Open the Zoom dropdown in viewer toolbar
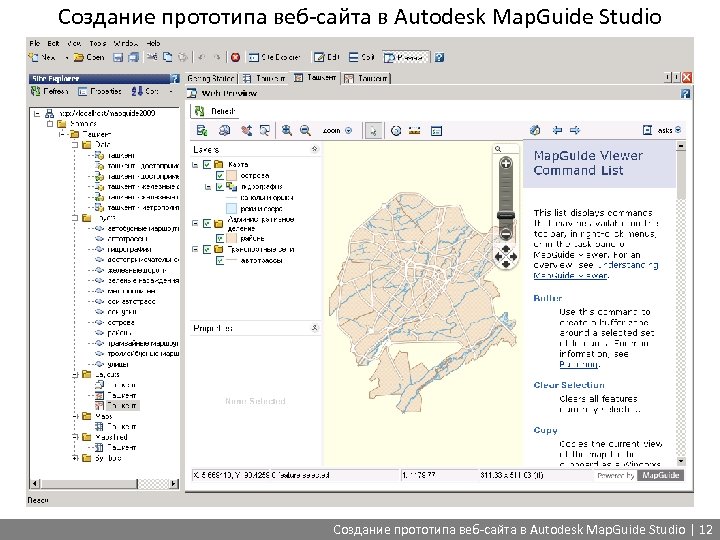Viewport: 720px width, 540px height. [337, 130]
